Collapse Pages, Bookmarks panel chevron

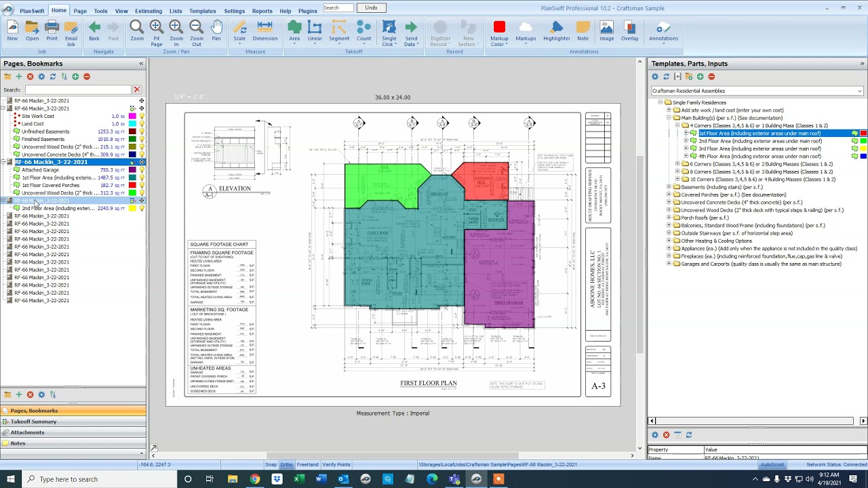(141, 64)
